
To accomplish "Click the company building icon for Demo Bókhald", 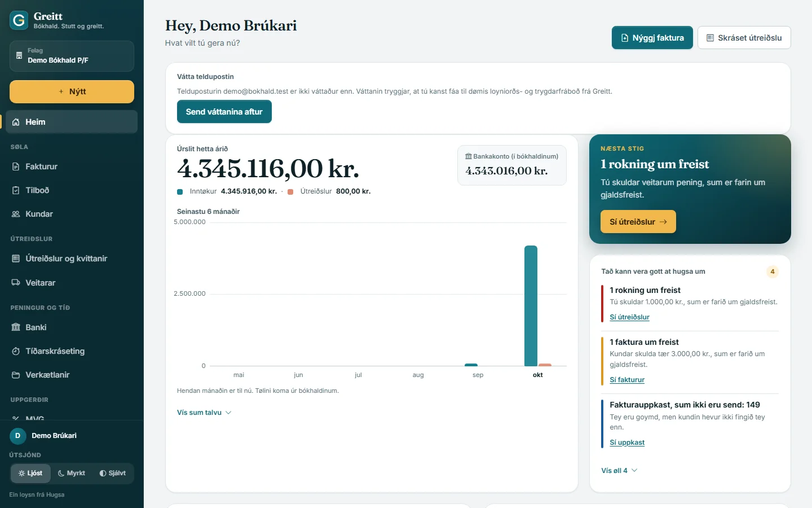I will [19, 56].
